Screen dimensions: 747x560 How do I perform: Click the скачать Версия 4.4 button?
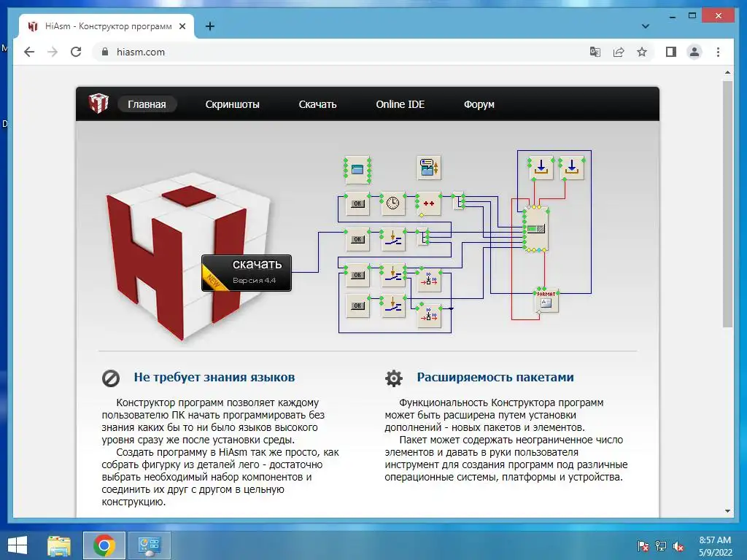[247, 273]
